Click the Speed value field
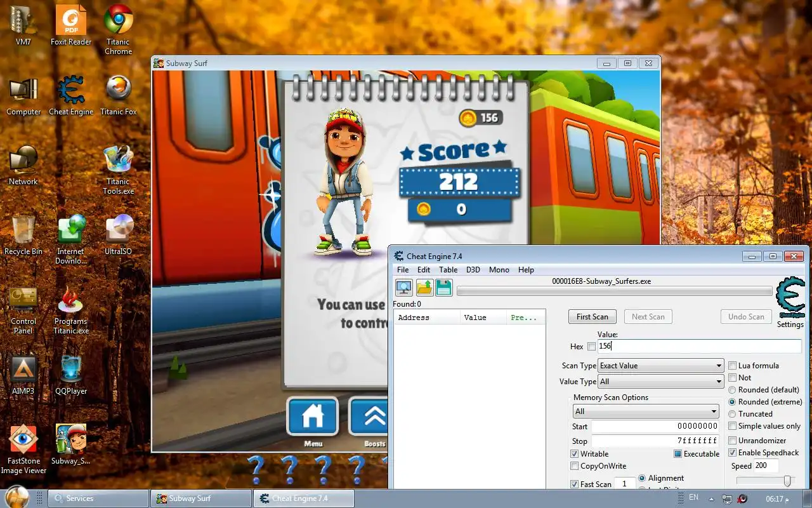812x508 pixels. pyautogui.click(x=766, y=466)
